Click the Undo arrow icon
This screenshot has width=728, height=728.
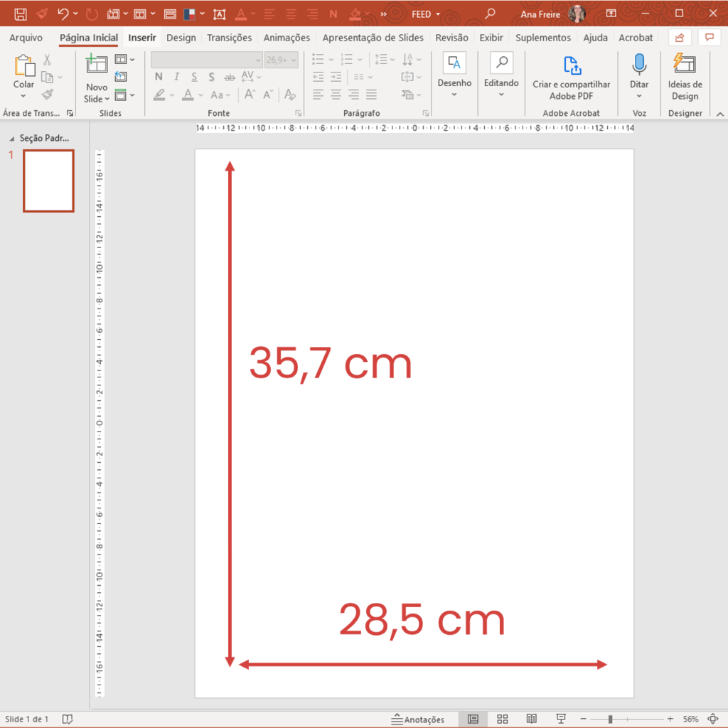(x=63, y=14)
